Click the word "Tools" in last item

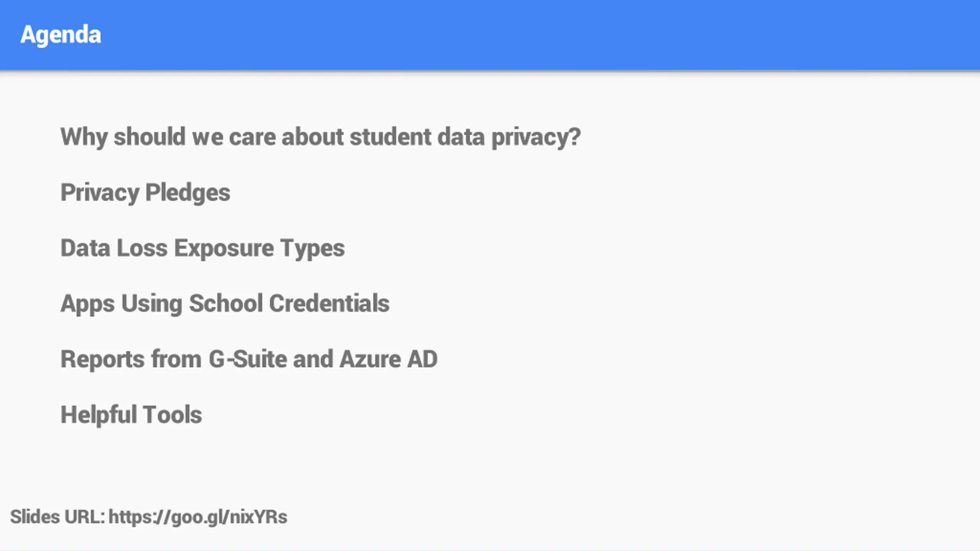[173, 415]
